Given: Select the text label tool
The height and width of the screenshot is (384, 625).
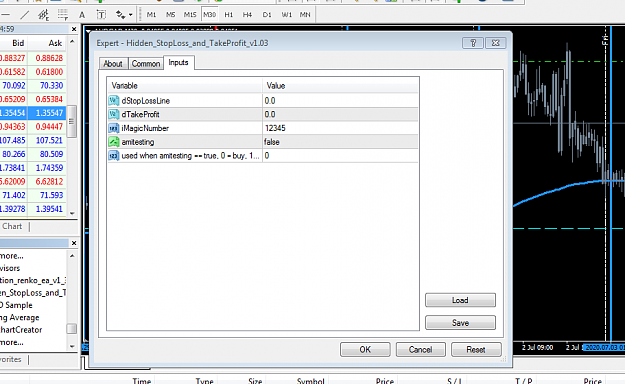Looking at the screenshot, I should pyautogui.click(x=82, y=15).
